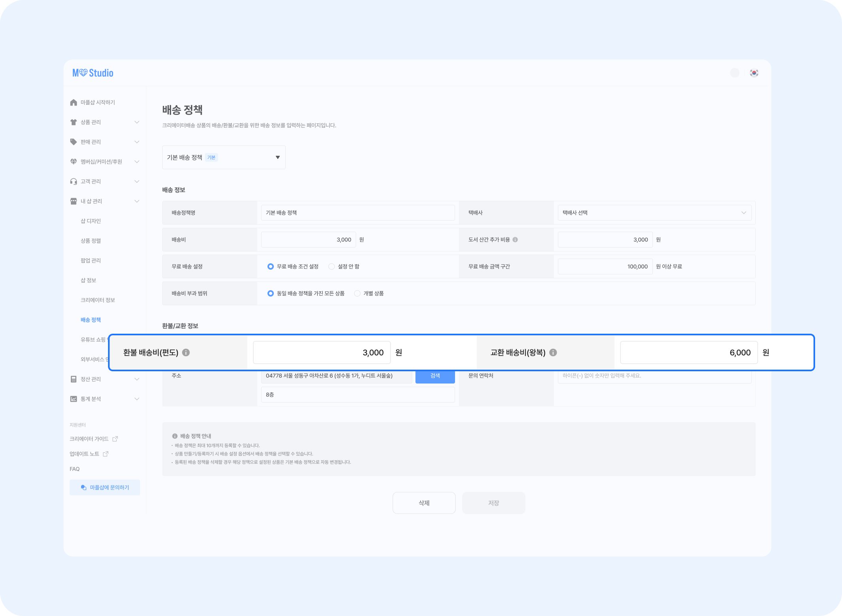Click the 마플샵에 문의하기 button
The height and width of the screenshot is (616, 842).
[105, 488]
